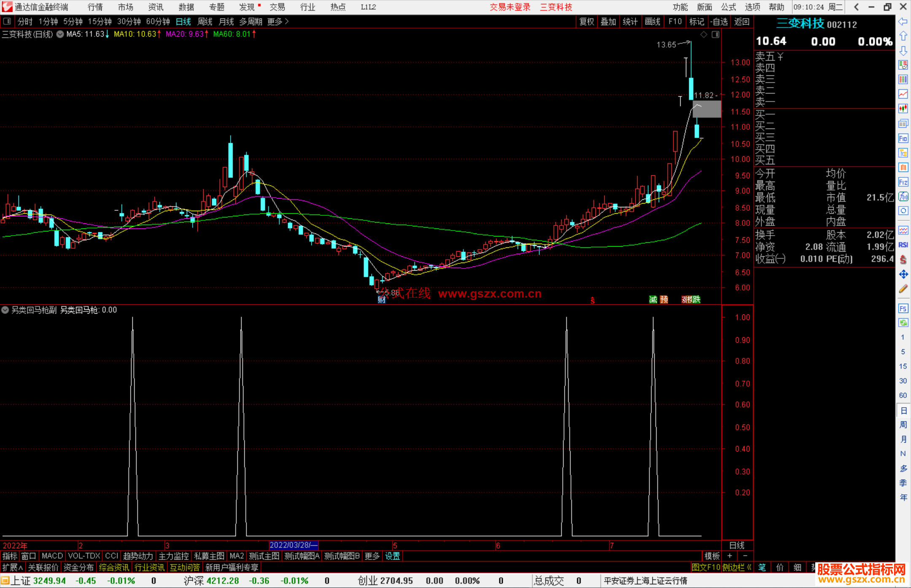Select the pencil drawing tool icon
Screen dimensions: 911x588
click(x=903, y=289)
